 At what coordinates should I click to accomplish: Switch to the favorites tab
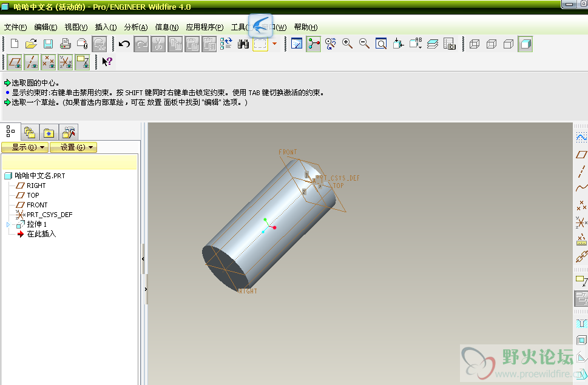[x=49, y=132]
